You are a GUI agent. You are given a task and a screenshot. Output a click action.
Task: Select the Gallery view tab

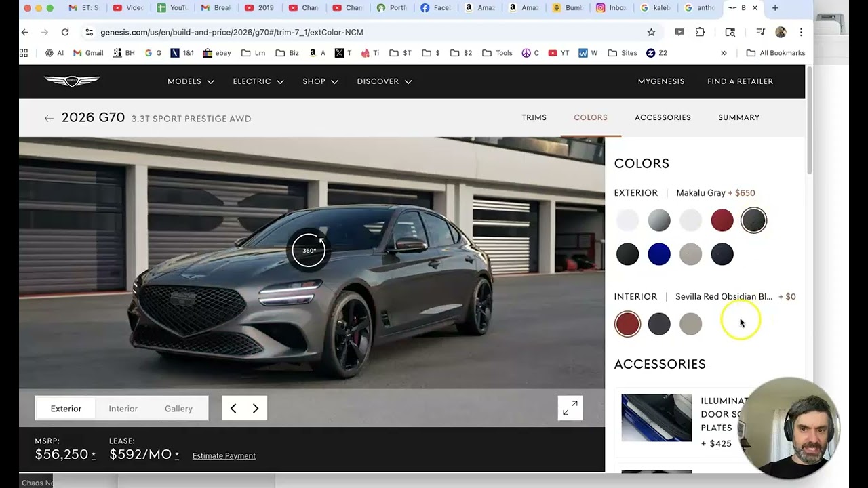(x=178, y=409)
